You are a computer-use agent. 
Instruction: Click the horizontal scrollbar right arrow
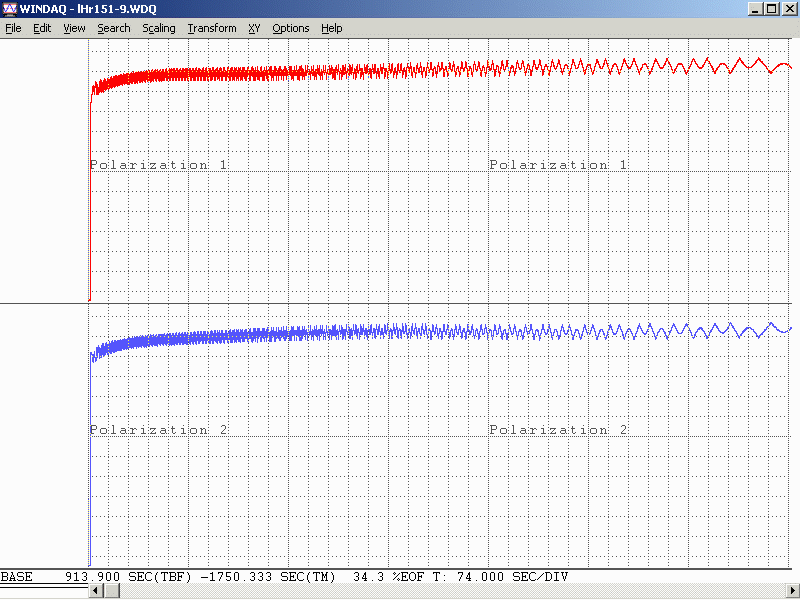click(x=791, y=591)
